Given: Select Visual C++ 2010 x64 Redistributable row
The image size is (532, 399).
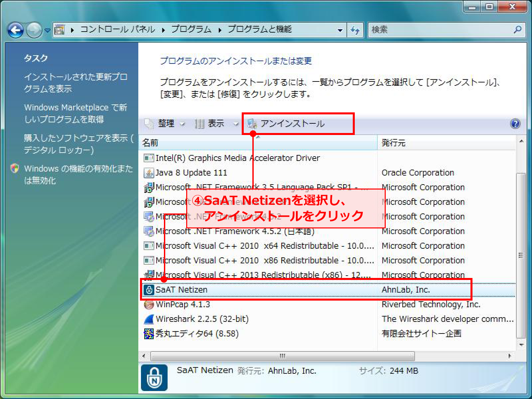Looking at the screenshot, I should (327, 246).
